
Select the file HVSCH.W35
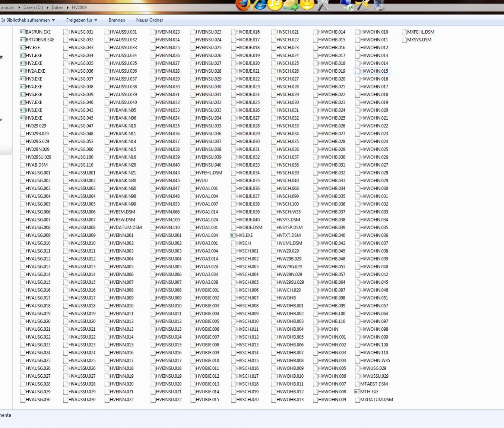[286, 212]
